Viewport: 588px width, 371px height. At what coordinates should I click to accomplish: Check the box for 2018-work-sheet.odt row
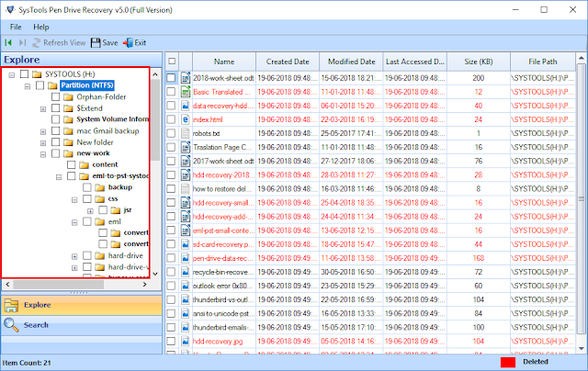(171, 78)
